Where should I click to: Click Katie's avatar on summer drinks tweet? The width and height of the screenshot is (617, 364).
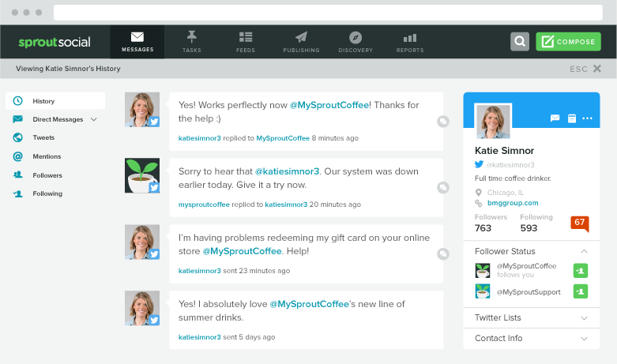pyautogui.click(x=142, y=308)
